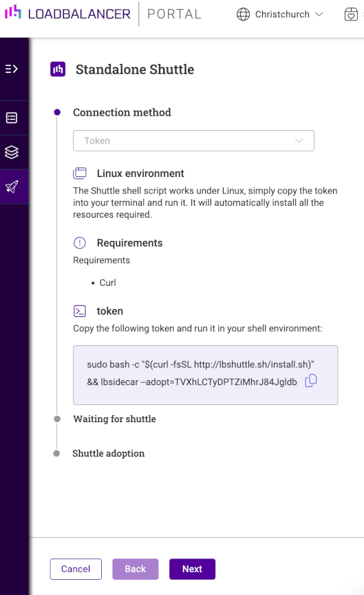364x595 pixels.
Task: Click the Cancel button
Action: click(76, 569)
